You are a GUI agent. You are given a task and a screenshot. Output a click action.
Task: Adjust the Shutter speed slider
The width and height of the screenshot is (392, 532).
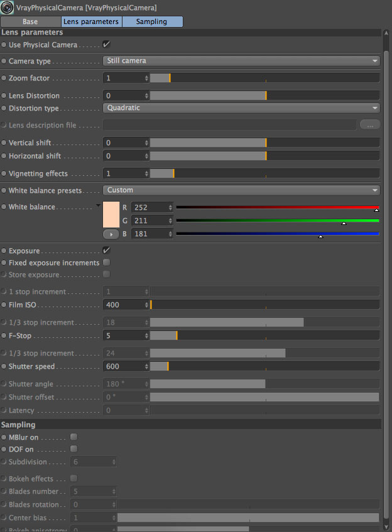pyautogui.click(x=264, y=367)
